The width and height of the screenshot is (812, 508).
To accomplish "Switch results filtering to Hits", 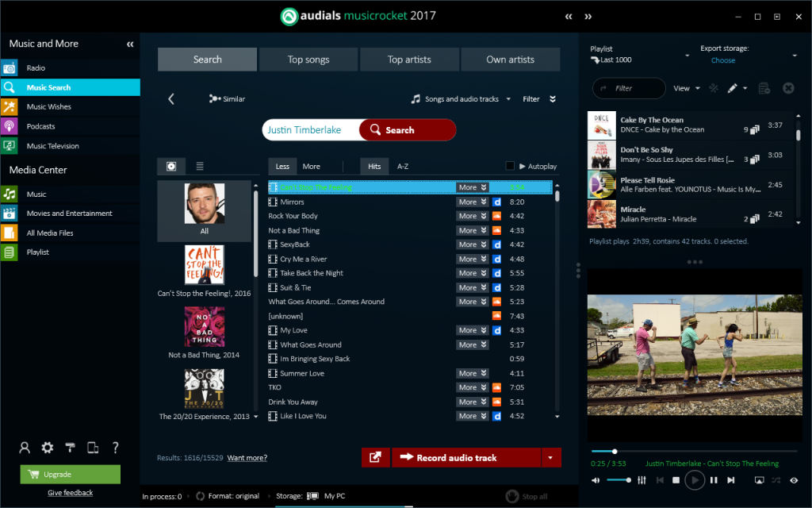I will [373, 166].
